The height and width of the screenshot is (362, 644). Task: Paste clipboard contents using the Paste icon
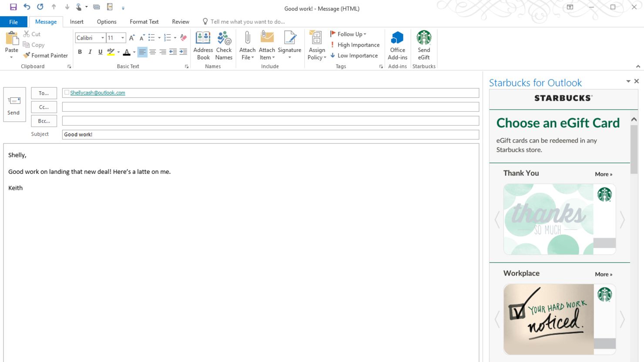pyautogui.click(x=12, y=39)
